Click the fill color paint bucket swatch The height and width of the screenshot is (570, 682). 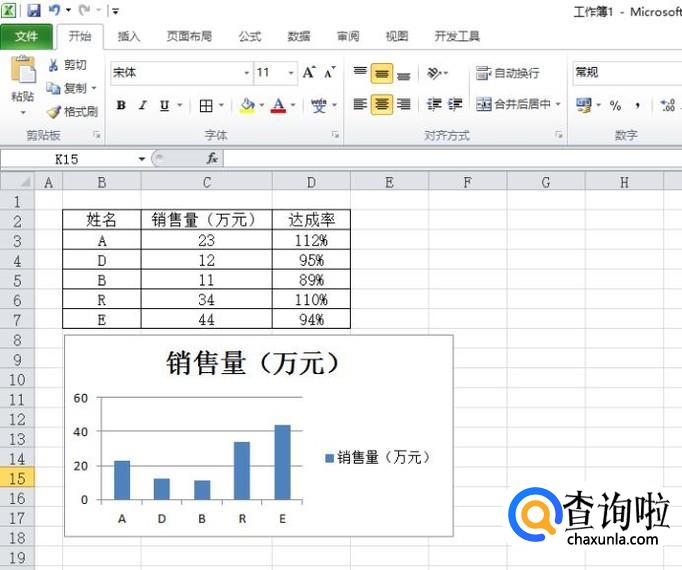tap(247, 105)
